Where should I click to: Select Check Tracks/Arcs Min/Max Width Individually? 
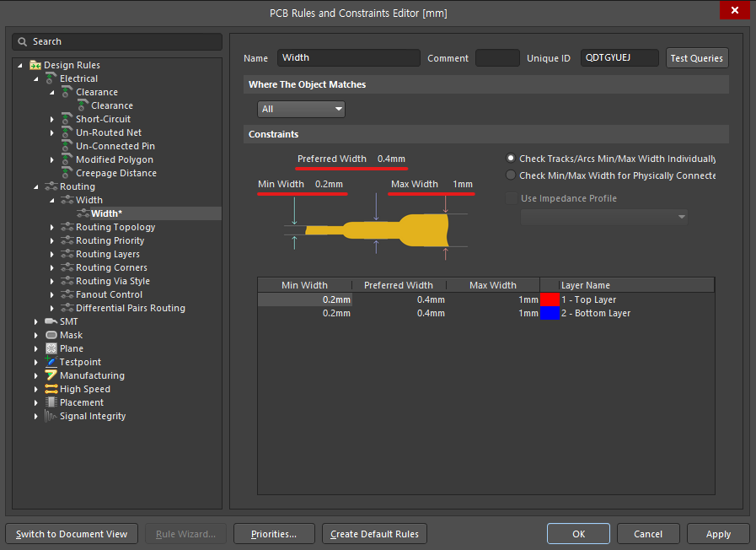[510, 159]
